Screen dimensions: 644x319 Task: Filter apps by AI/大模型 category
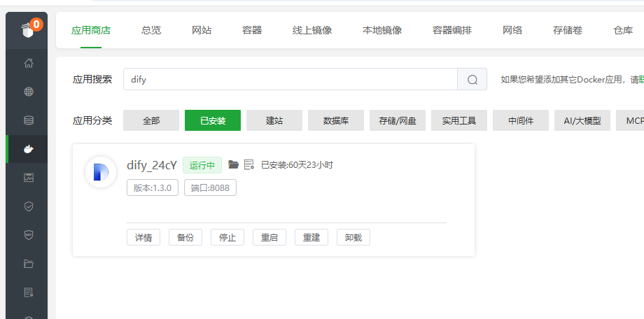[x=582, y=120]
